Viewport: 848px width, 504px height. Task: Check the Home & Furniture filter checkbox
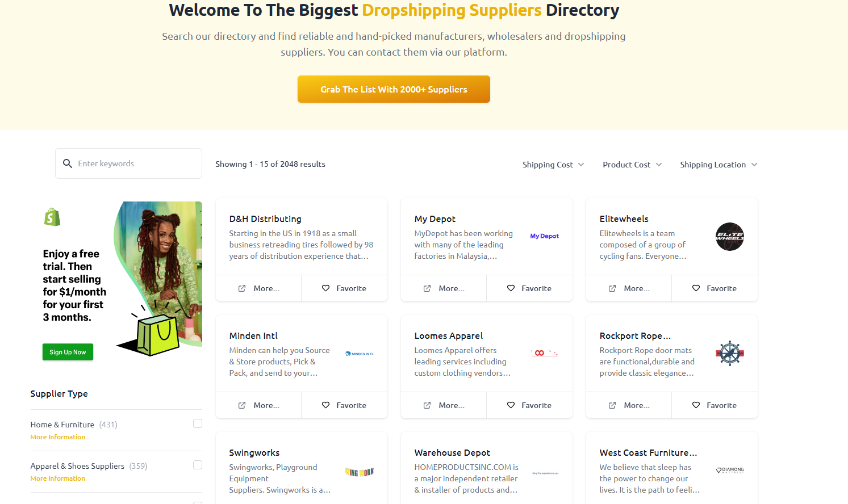[x=198, y=423]
